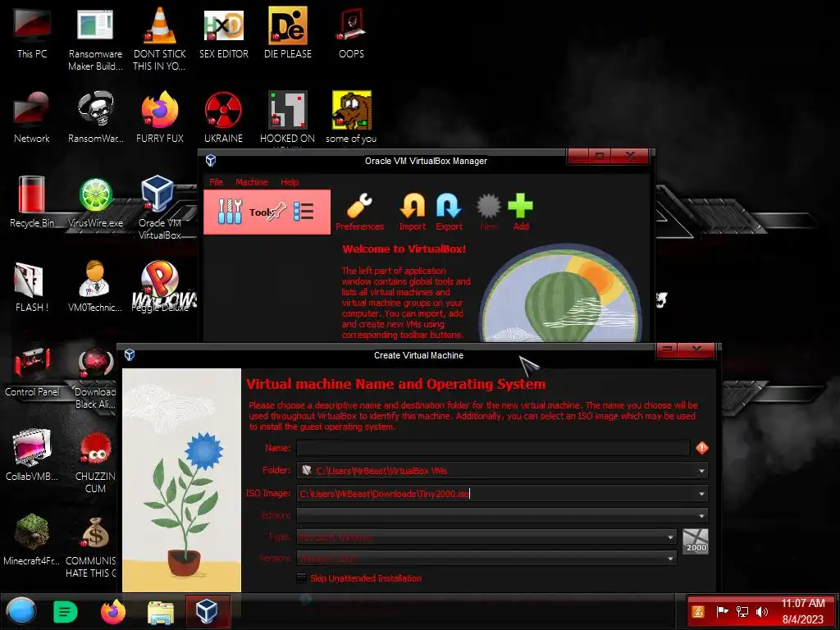Open the OOPS desktop icon
This screenshot has height=630, width=840.
click(x=351, y=33)
